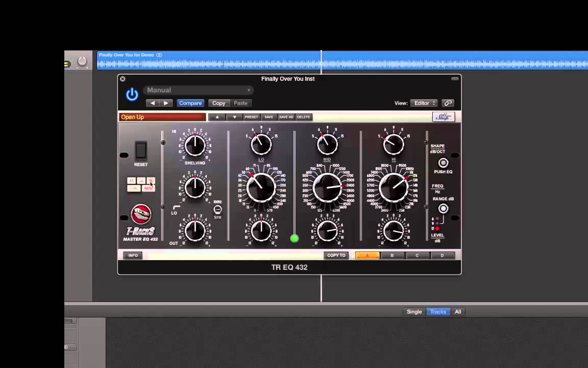Screen dimensions: 588x368
Task: Click the MID band level knob
Action: click(327, 231)
